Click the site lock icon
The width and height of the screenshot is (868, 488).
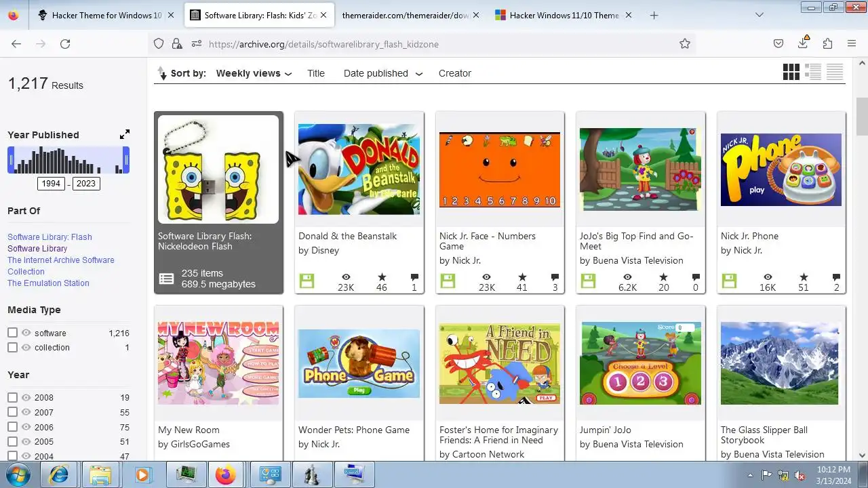click(x=177, y=43)
